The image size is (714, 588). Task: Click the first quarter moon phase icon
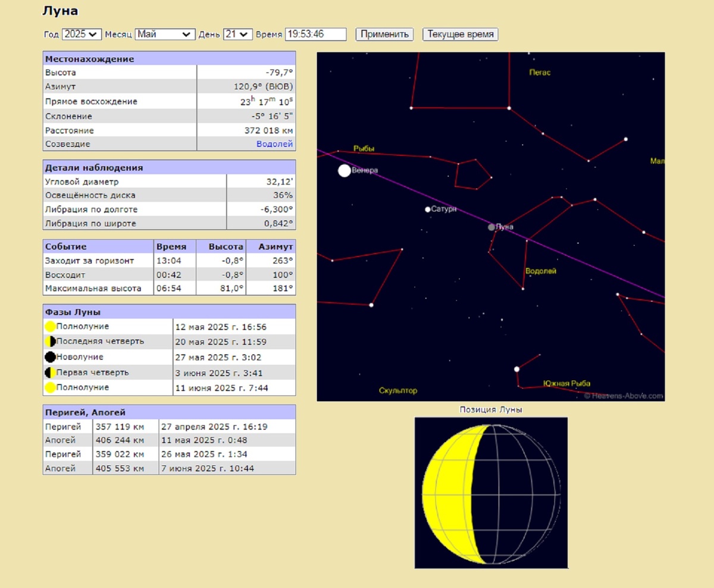pyautogui.click(x=51, y=373)
